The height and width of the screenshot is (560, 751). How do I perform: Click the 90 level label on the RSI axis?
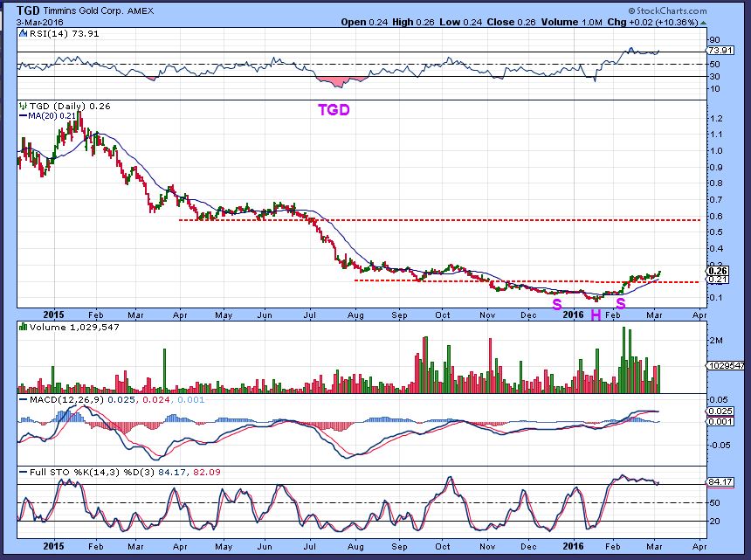714,40
